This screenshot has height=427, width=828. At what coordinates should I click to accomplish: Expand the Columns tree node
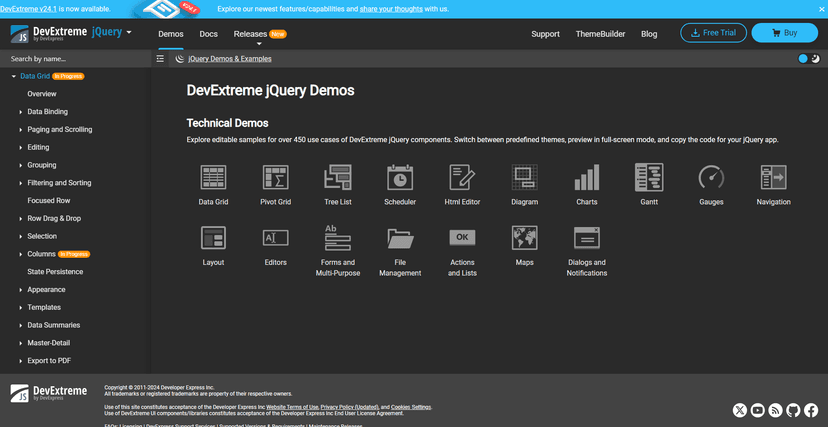(21, 254)
